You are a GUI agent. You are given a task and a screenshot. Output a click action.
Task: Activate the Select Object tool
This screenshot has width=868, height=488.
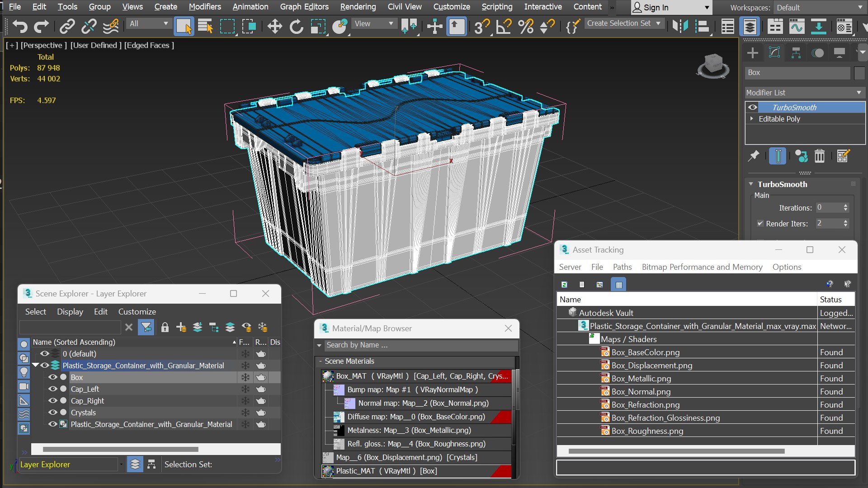(184, 26)
